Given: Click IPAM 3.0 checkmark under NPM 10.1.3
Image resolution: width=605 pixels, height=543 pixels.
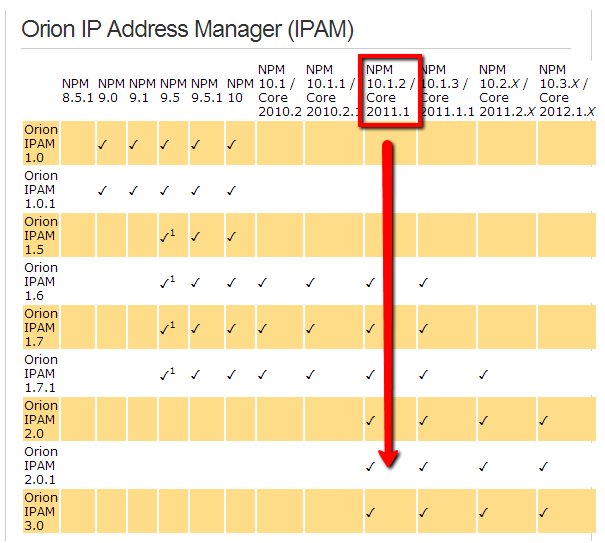Looking at the screenshot, I should click(424, 513).
